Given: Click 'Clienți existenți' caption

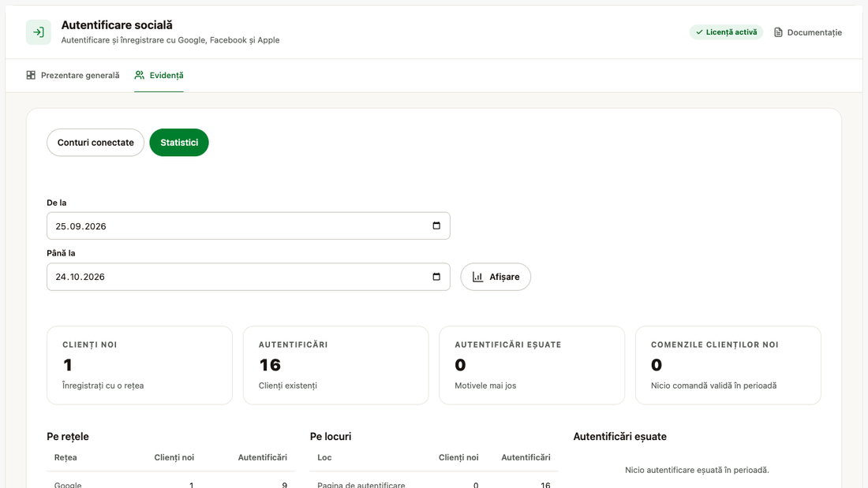Looking at the screenshot, I should (x=288, y=386).
